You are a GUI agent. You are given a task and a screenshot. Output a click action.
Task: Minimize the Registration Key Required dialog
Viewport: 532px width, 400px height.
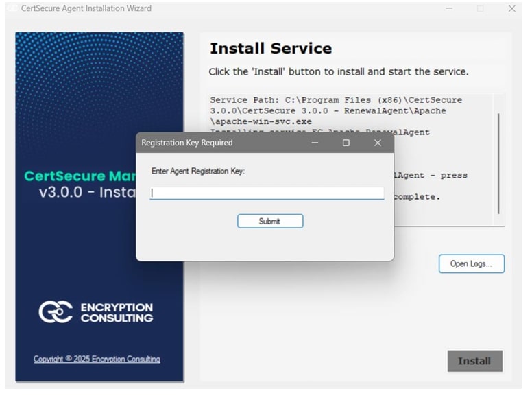[315, 143]
